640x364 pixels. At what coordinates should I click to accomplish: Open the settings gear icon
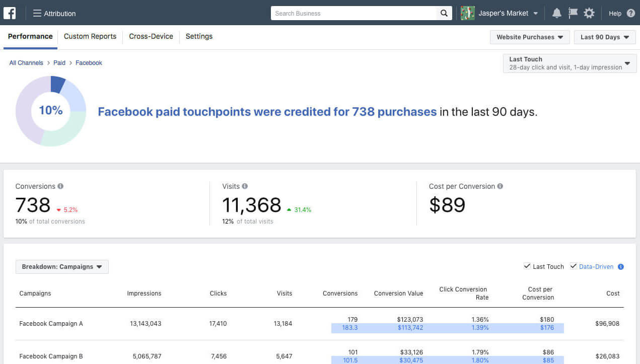click(x=589, y=14)
